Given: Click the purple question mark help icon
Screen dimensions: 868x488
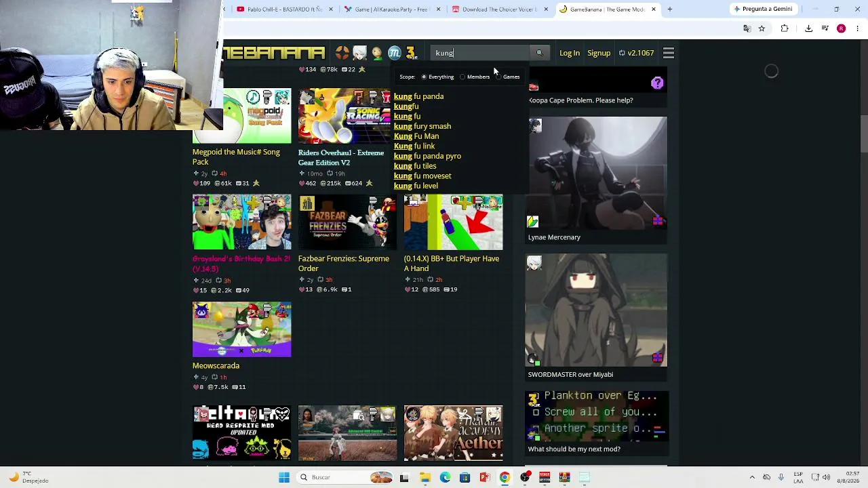Looking at the screenshot, I should [x=657, y=83].
